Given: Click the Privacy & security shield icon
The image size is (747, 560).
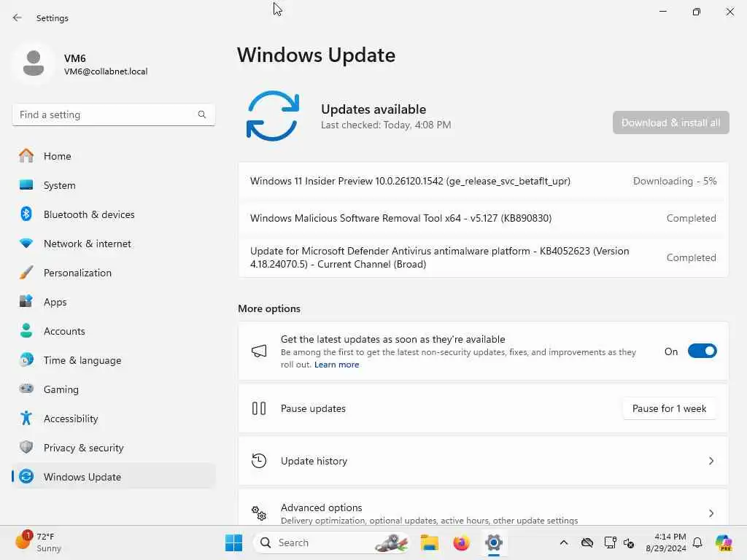Looking at the screenshot, I should pos(26,447).
